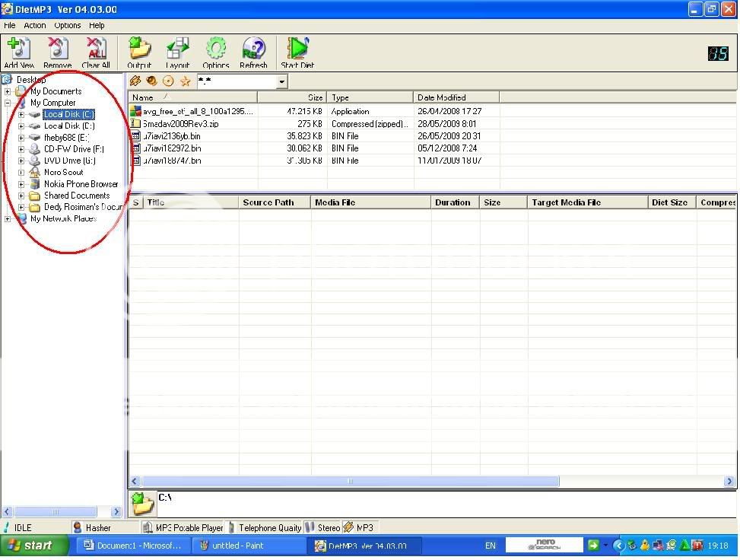Screen dimensions: 740x560
Task: Open the Action menu
Action: tap(34, 25)
